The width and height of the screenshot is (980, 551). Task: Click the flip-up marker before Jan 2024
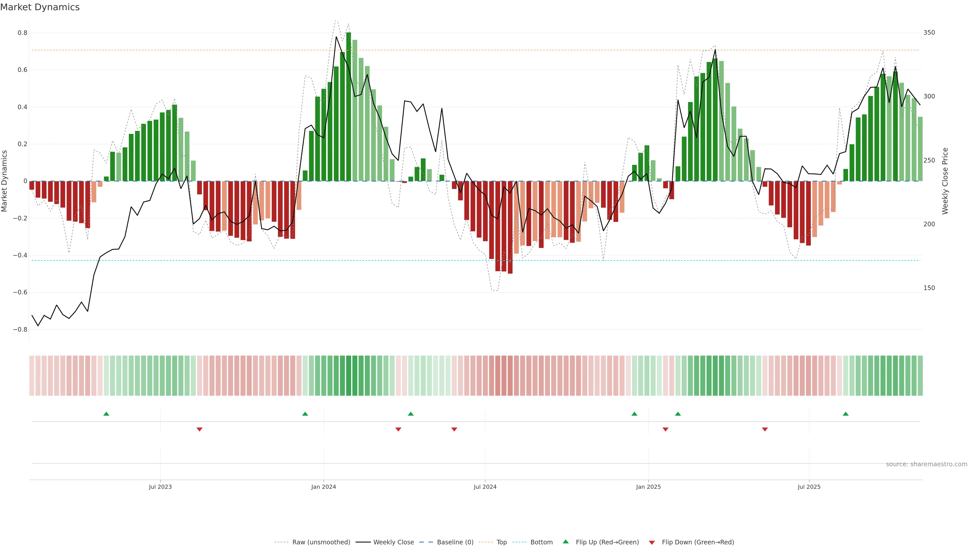pos(305,414)
